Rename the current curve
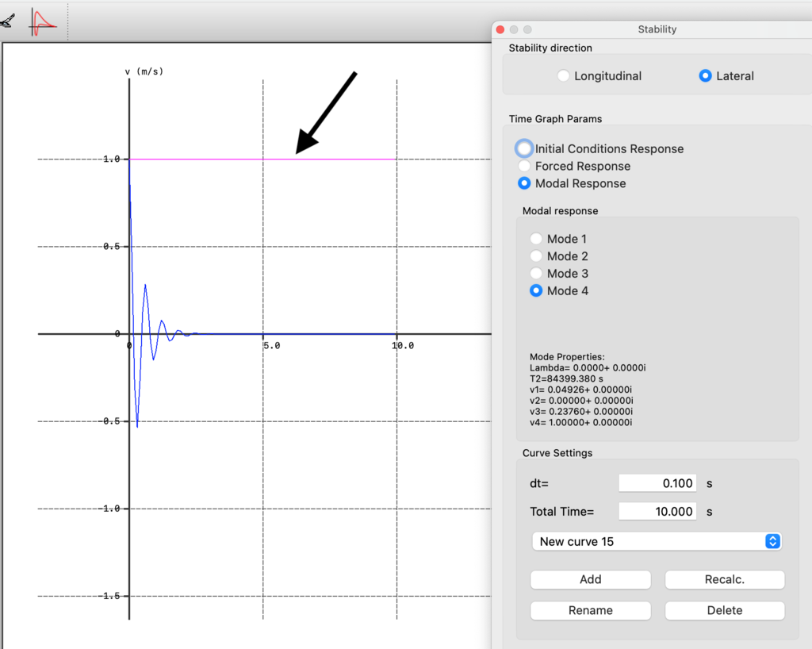Viewport: 812px width, 649px height. pyautogui.click(x=590, y=610)
